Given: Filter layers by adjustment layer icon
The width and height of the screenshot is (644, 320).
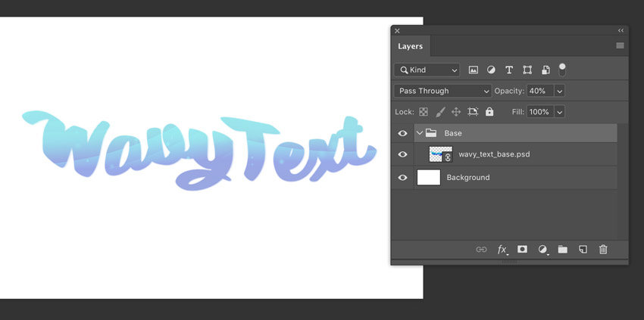Looking at the screenshot, I should click(x=491, y=70).
